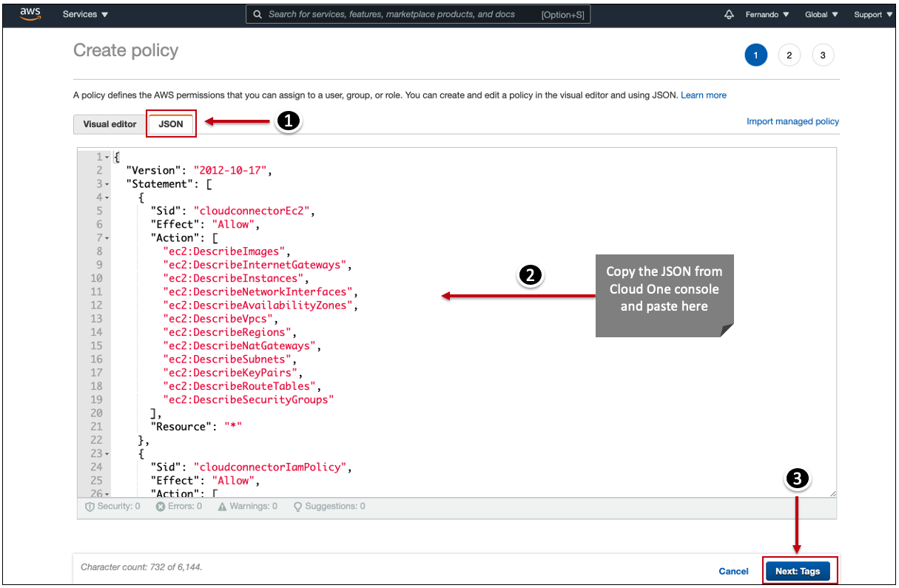The image size is (899, 588).
Task: Open the notifications bell icon
Action: click(x=729, y=15)
